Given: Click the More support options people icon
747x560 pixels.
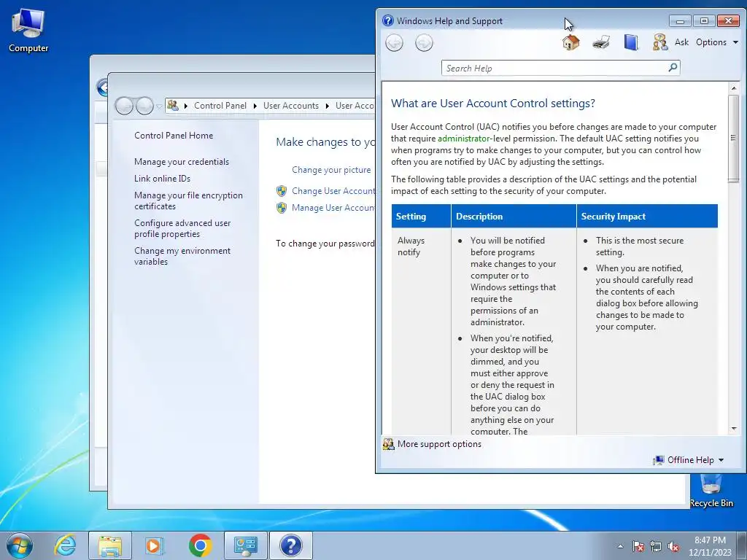Looking at the screenshot, I should (389, 444).
